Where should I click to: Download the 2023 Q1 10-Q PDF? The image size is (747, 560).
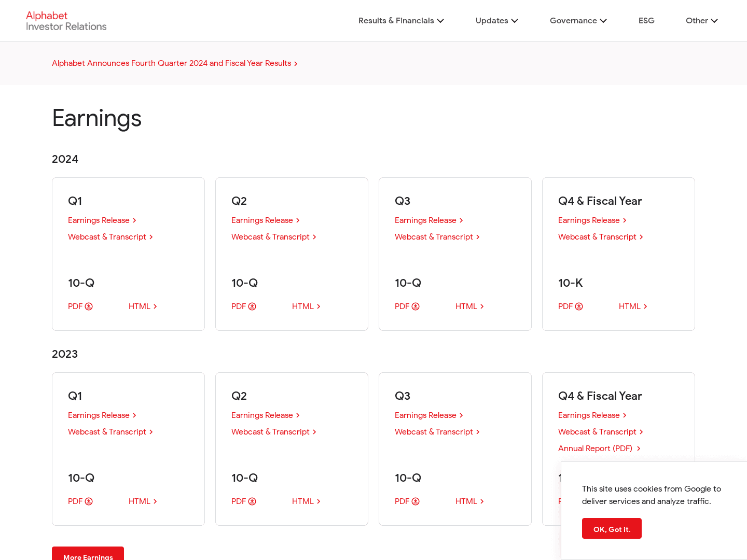tap(80, 501)
